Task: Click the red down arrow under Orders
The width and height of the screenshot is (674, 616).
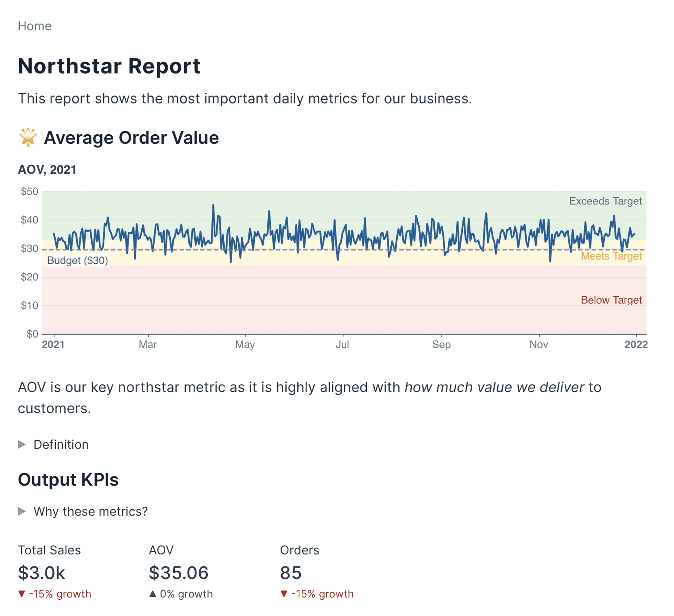Action: (x=284, y=594)
